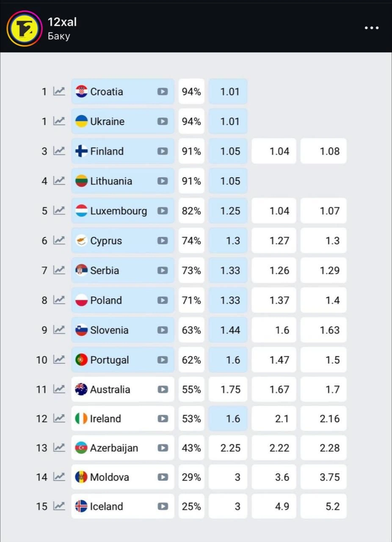Open the trend chart icon for Cyprus
The image size is (392, 542).
(x=59, y=241)
